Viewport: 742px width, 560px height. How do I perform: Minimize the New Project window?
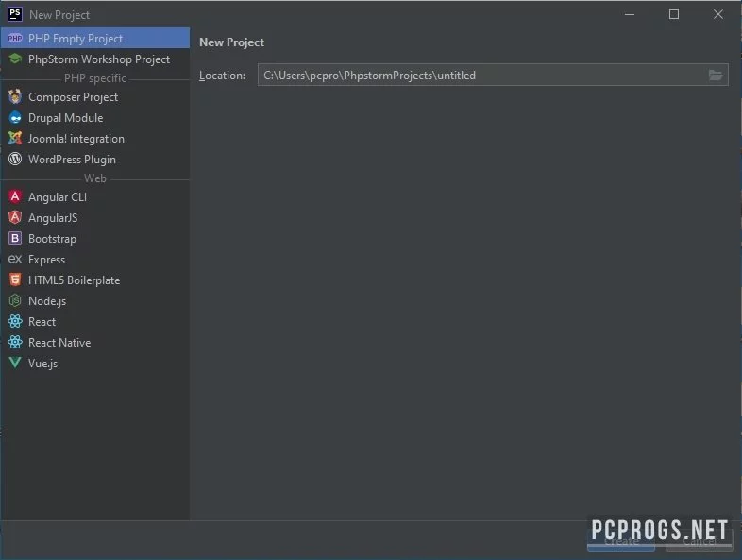pos(630,15)
